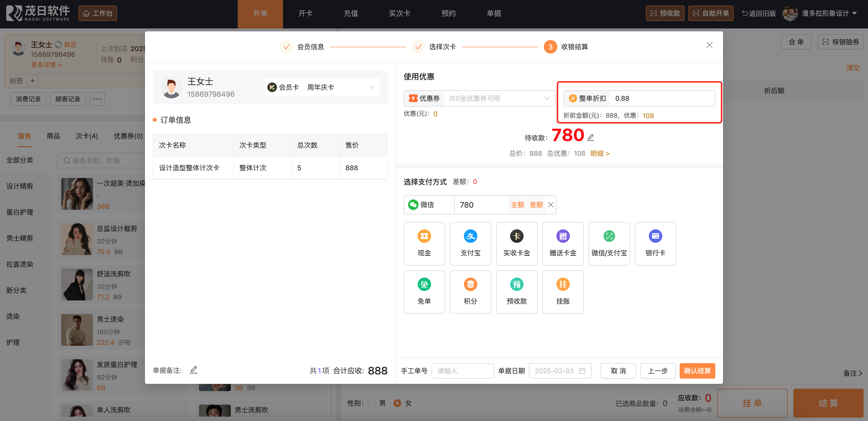
Task: Select the 男 gender radio button
Action: 371,403
